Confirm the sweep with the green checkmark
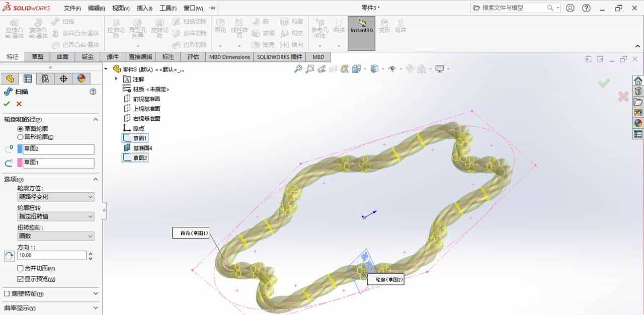The image size is (644, 315). click(x=7, y=104)
